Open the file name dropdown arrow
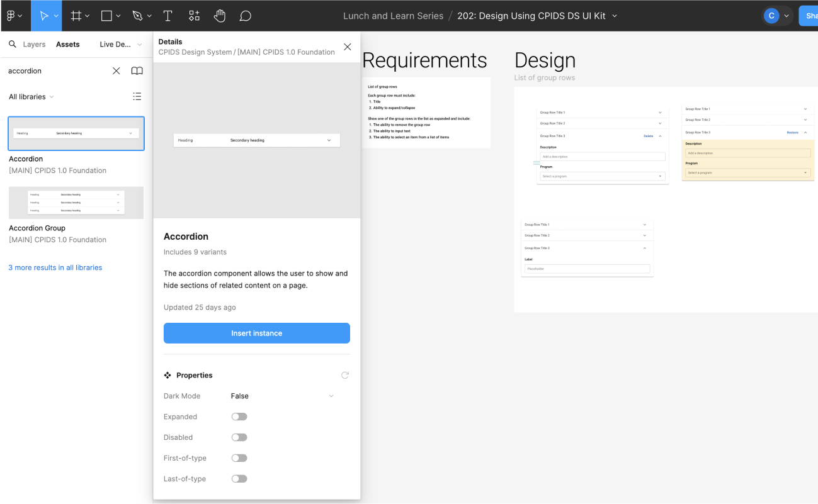 click(x=614, y=16)
